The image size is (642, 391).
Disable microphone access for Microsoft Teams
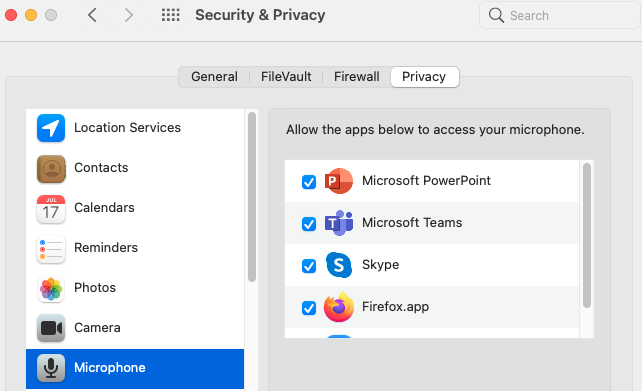pos(309,224)
